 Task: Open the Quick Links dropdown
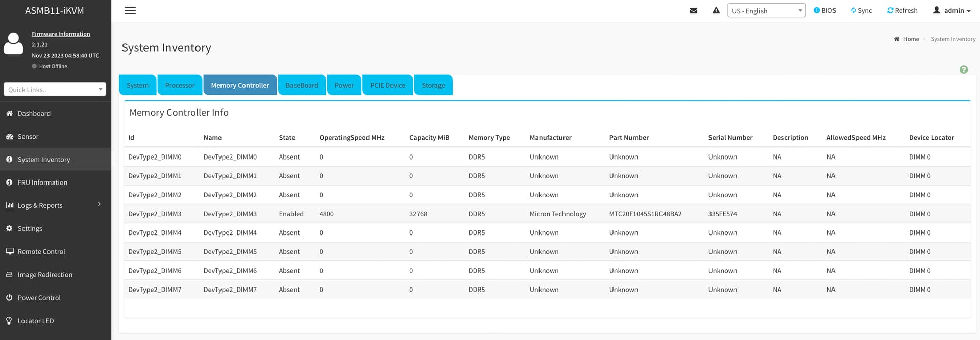pyautogui.click(x=55, y=89)
